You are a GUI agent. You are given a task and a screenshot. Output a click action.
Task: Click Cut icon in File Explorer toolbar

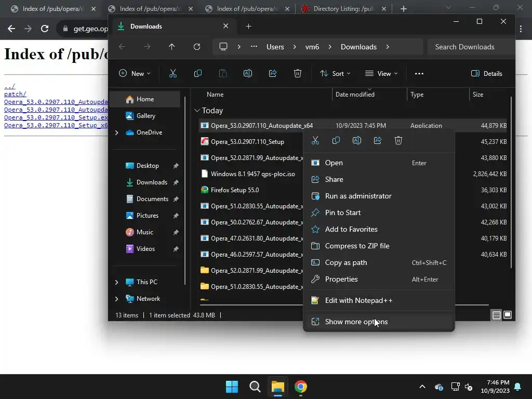pyautogui.click(x=172, y=74)
